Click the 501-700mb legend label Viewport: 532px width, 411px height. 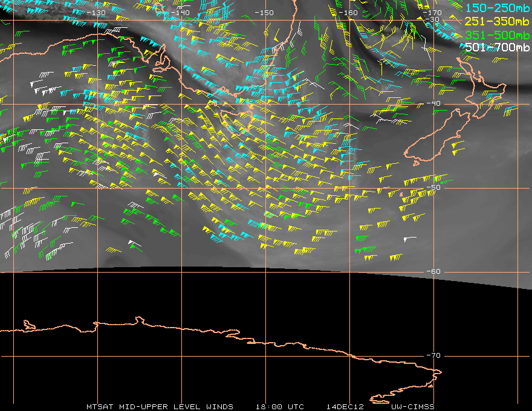(497, 47)
